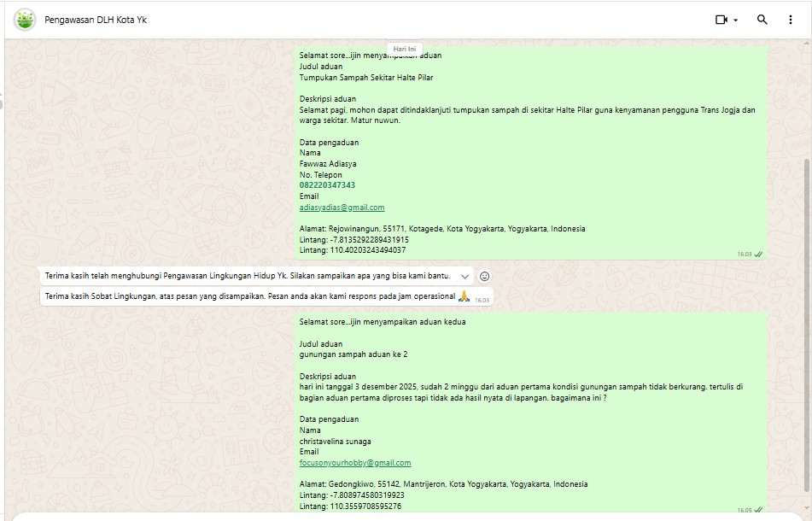Viewport: 812px width, 521px height.
Task: Open contact info via the Pengawasan DLH Kota Yk title
Action: coord(96,20)
